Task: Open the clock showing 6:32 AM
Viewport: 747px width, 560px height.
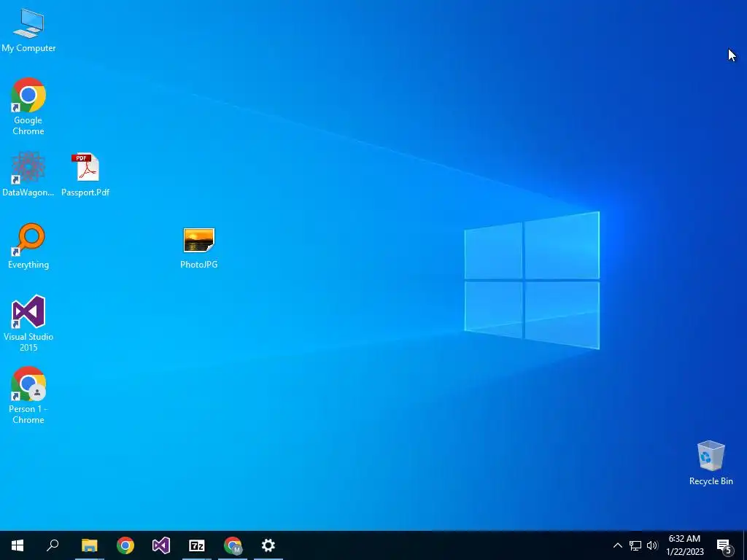Action: click(684, 545)
